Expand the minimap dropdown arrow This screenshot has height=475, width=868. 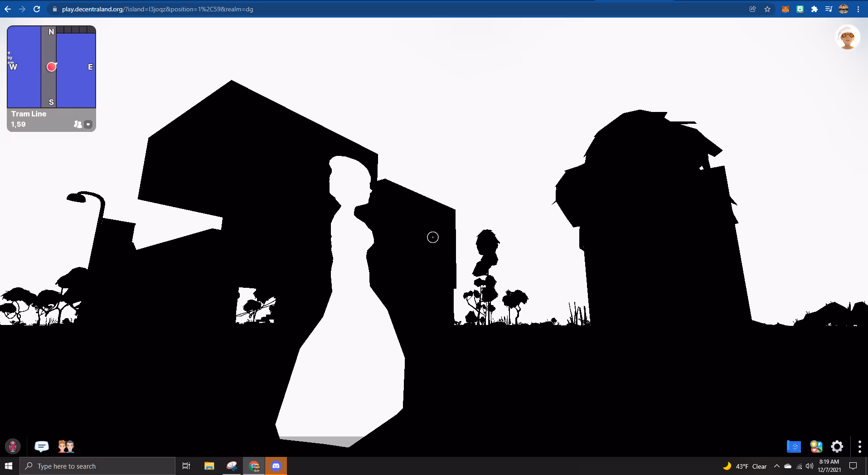point(88,124)
